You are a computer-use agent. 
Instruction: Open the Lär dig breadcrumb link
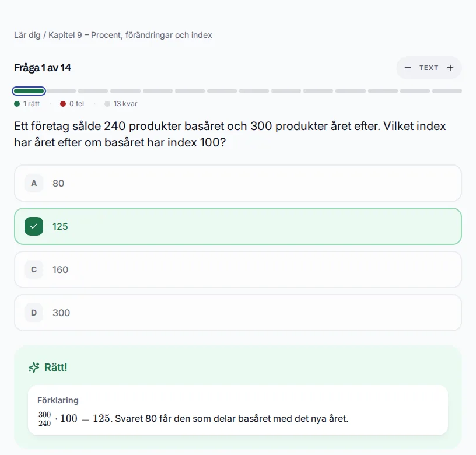click(27, 35)
